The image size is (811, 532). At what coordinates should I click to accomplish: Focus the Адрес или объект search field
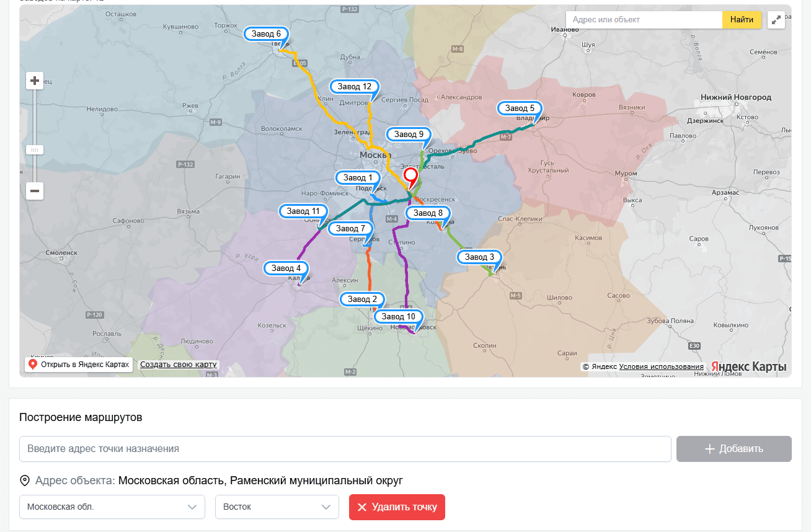[644, 20]
